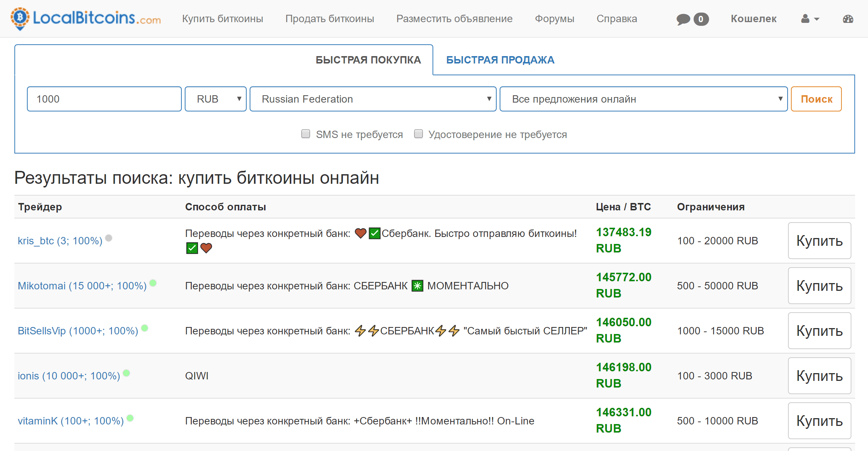Click the LocalBitcoins.com logo
The height and width of the screenshot is (451, 868).
[85, 18]
